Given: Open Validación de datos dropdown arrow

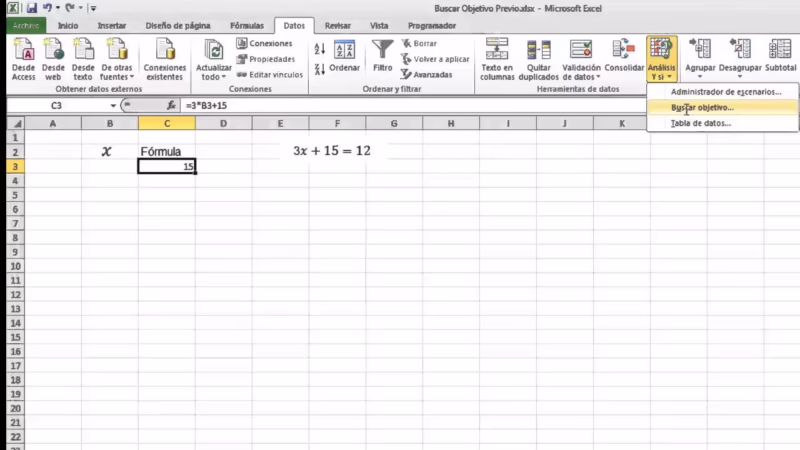Looking at the screenshot, I should (598, 77).
